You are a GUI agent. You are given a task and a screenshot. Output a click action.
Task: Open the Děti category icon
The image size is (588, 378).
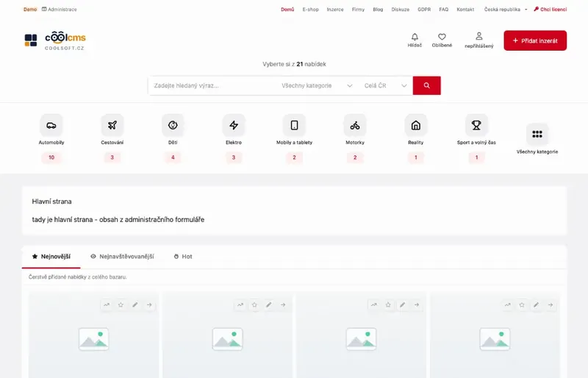click(x=173, y=125)
